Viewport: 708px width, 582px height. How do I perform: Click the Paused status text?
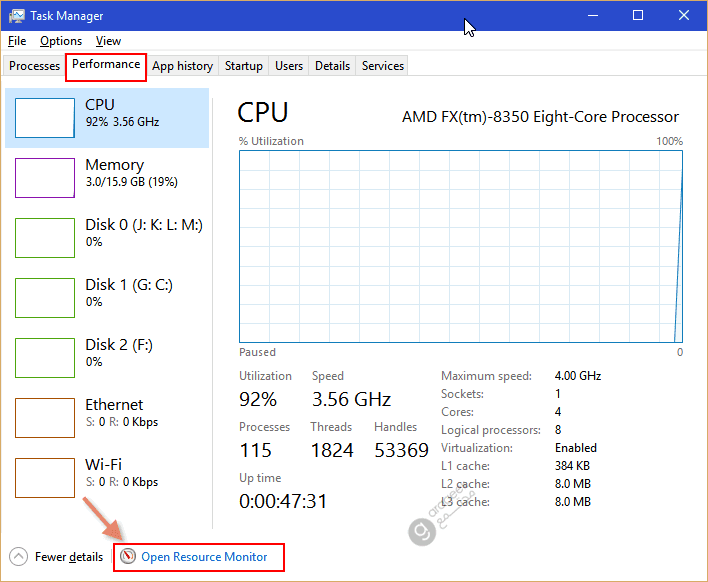coord(257,352)
